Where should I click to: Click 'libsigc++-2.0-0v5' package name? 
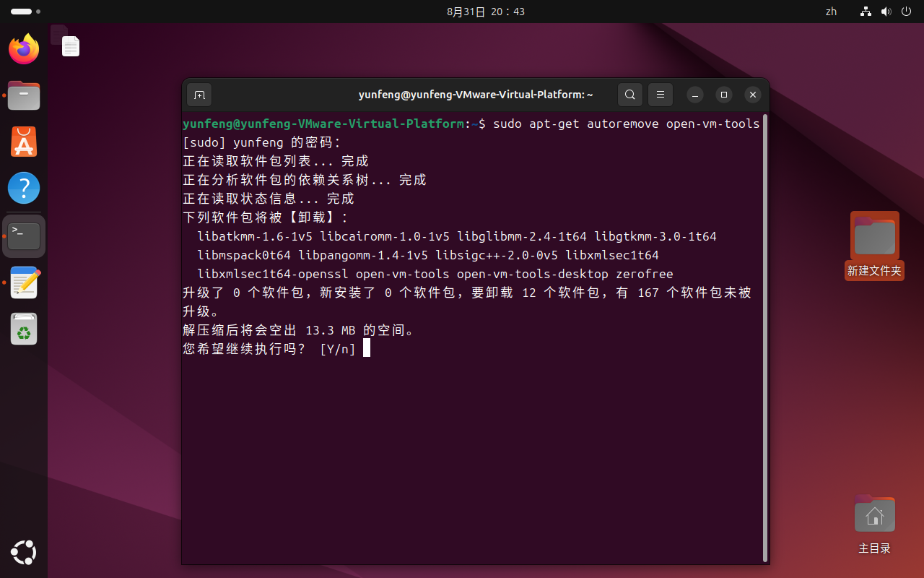click(x=497, y=256)
